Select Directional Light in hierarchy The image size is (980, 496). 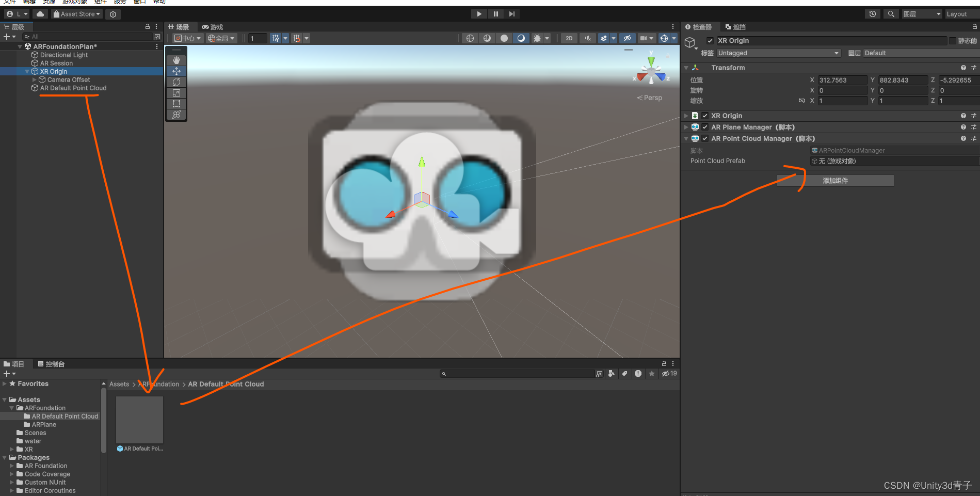point(64,55)
